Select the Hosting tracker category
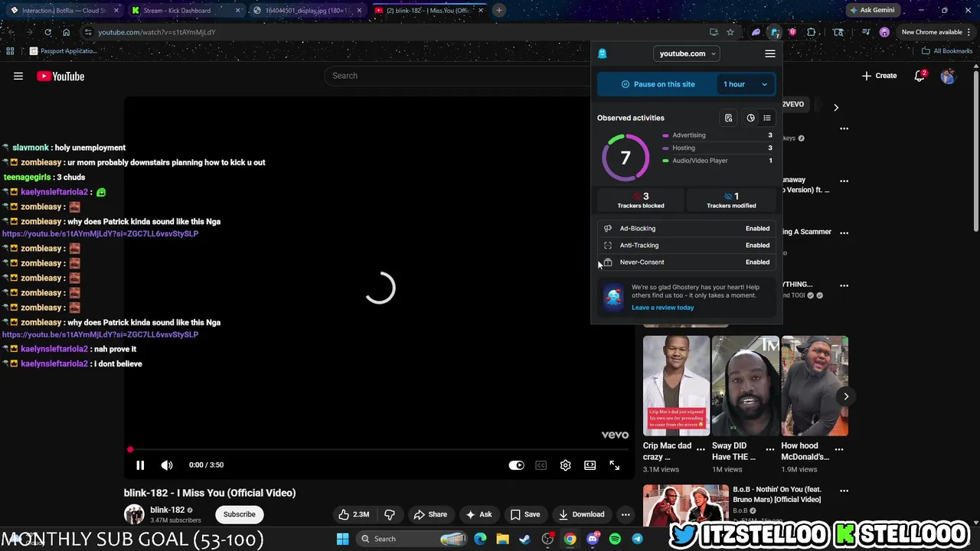The height and width of the screenshot is (551, 980). tap(717, 148)
